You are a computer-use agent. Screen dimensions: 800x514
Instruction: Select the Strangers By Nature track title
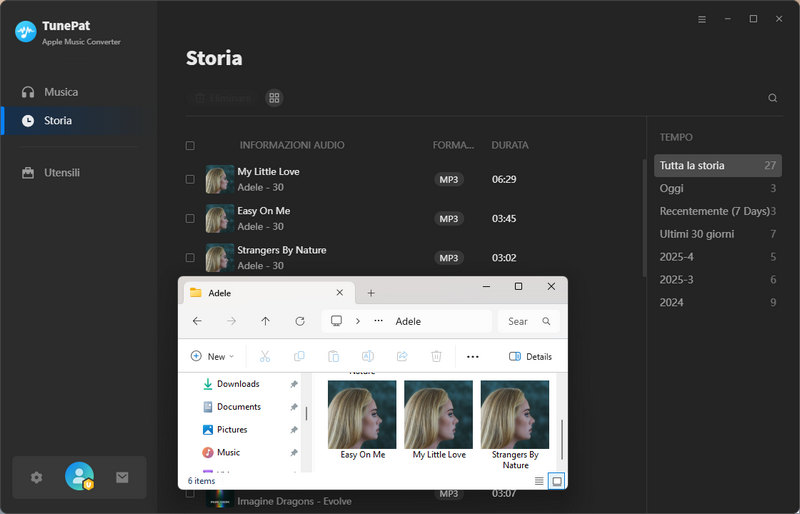click(282, 250)
